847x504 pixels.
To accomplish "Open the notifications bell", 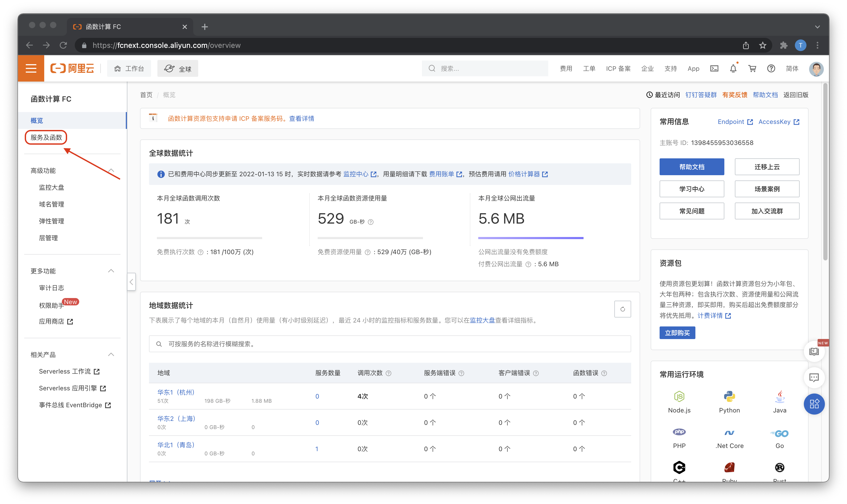I will pyautogui.click(x=733, y=69).
